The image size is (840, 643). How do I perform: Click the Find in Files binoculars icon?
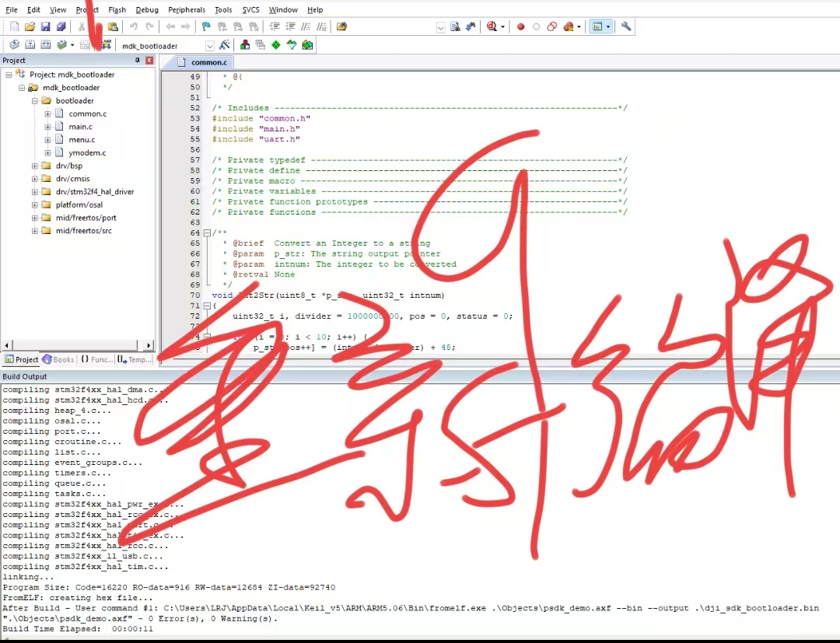457,26
